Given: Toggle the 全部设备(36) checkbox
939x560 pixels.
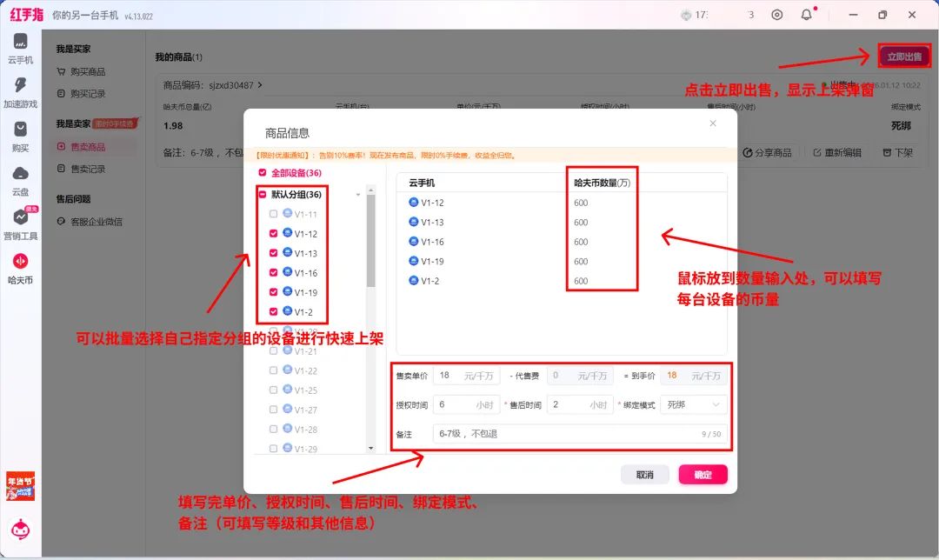Looking at the screenshot, I should pos(263,172).
